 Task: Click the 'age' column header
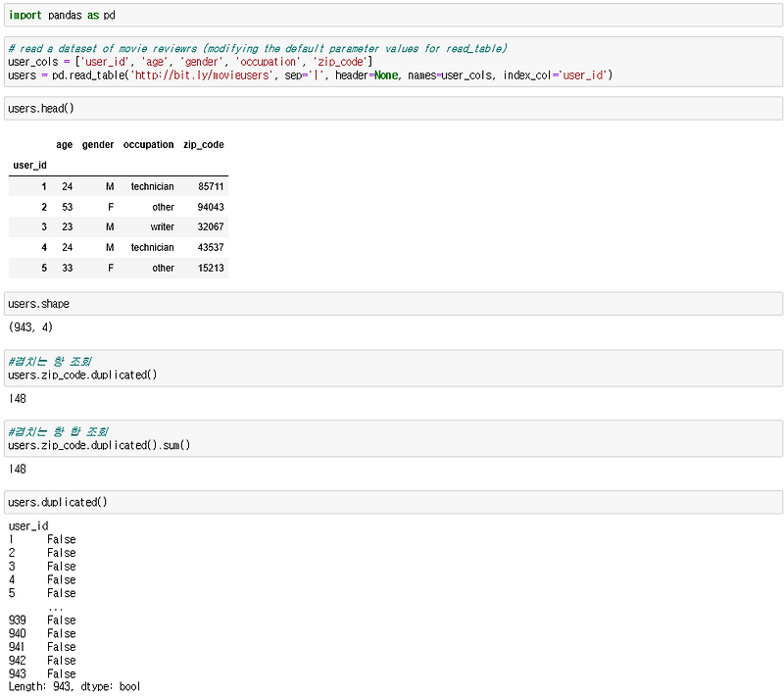(64, 144)
